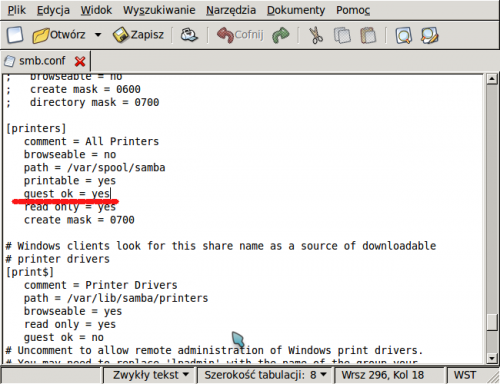500x384 pixels.
Task: Open Szerokość tabulacji dropdown
Action: click(265, 375)
